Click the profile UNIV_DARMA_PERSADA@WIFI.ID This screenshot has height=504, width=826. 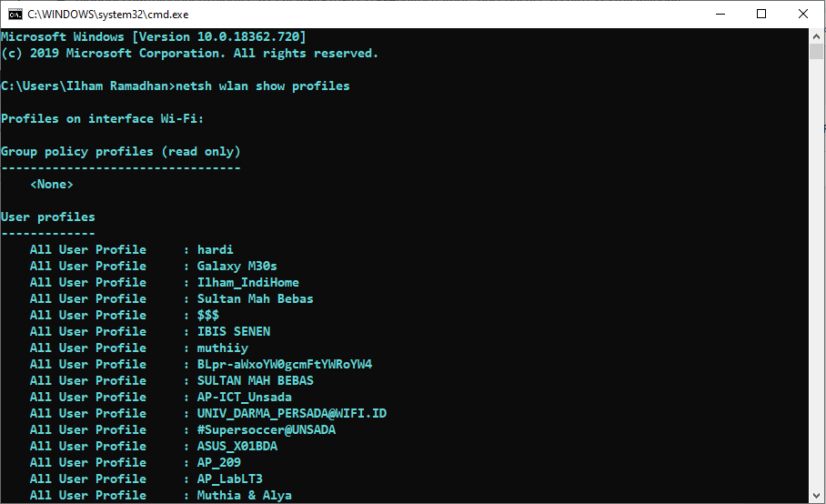292,413
